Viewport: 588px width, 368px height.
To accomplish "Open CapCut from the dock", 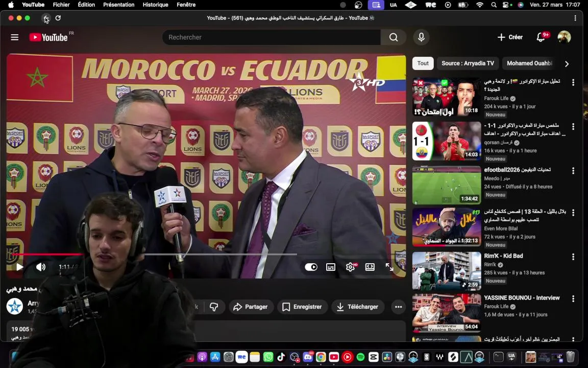I will pos(374,357).
